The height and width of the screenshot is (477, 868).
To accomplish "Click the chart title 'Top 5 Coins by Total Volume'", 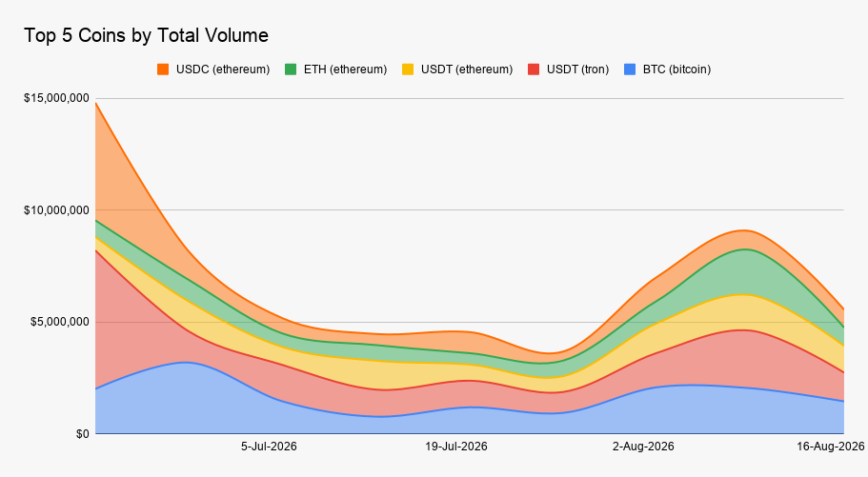I will (146, 35).
